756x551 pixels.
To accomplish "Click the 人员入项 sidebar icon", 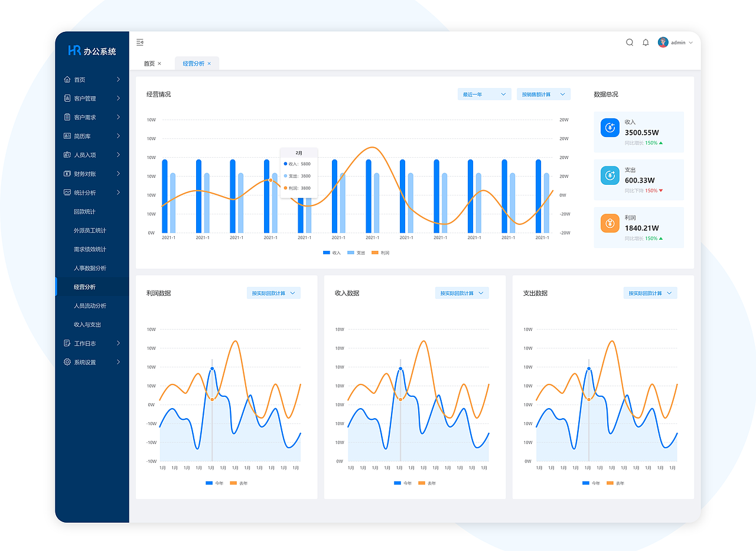I will 67,155.
